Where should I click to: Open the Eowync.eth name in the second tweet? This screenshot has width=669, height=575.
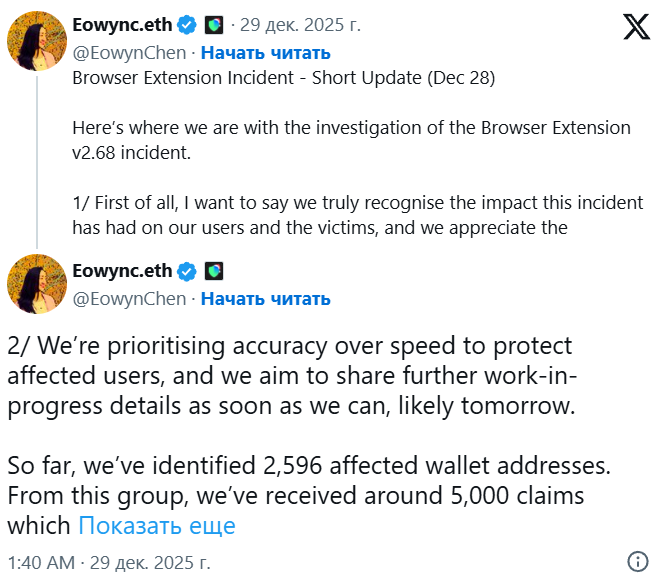pos(122,271)
